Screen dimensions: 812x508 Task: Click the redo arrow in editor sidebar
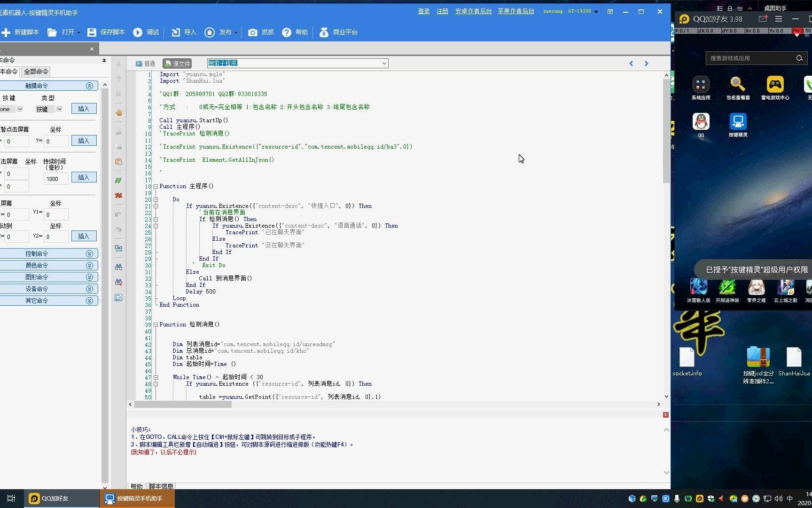[118, 229]
